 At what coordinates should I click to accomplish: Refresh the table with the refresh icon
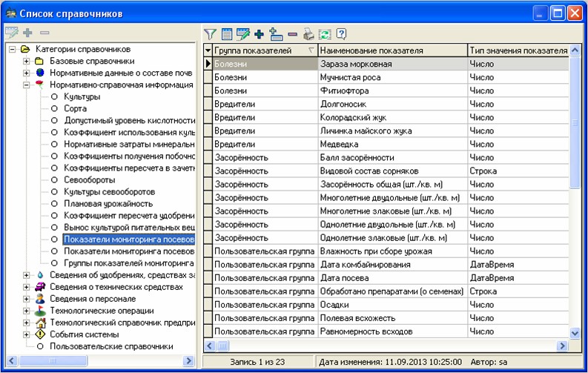324,33
